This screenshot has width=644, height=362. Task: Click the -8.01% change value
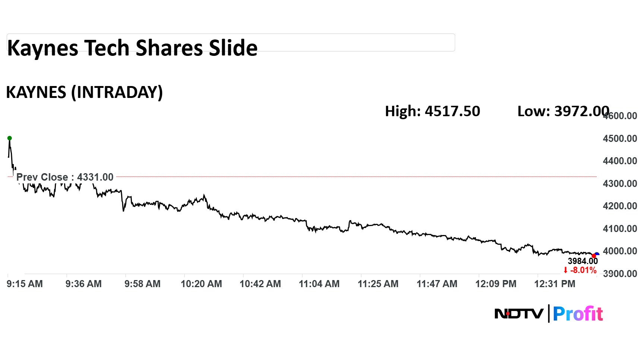coord(583,270)
